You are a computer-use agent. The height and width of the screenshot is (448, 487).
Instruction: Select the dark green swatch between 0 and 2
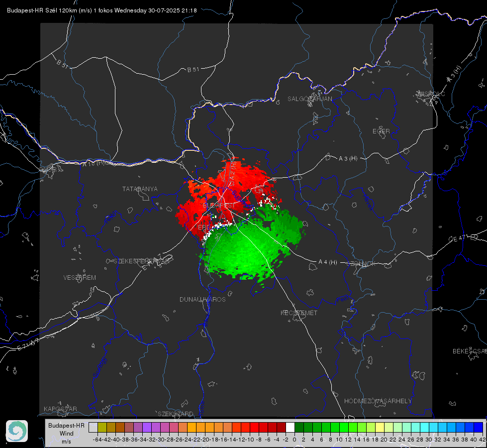pyautogui.click(x=299, y=427)
